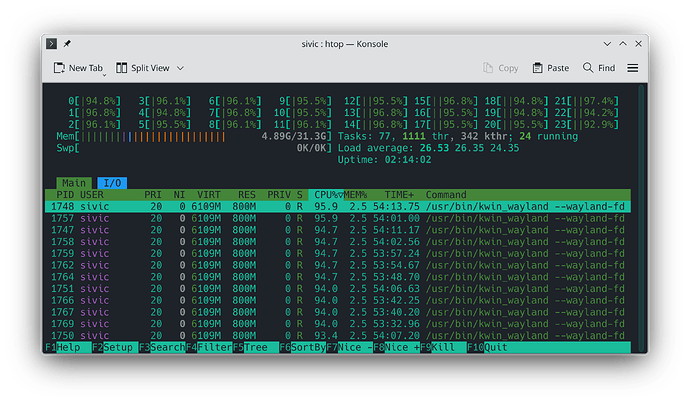Sort by the RES column header
The image size is (690, 403).
click(247, 194)
